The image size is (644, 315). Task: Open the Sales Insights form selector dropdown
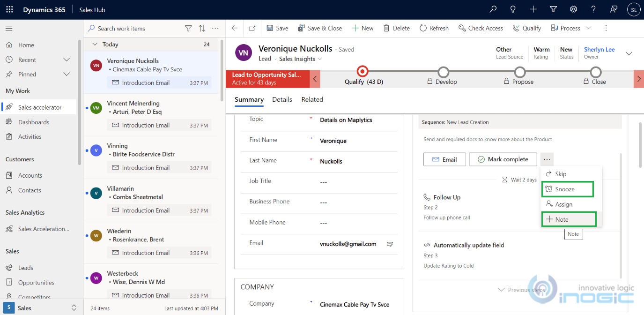tap(300, 59)
